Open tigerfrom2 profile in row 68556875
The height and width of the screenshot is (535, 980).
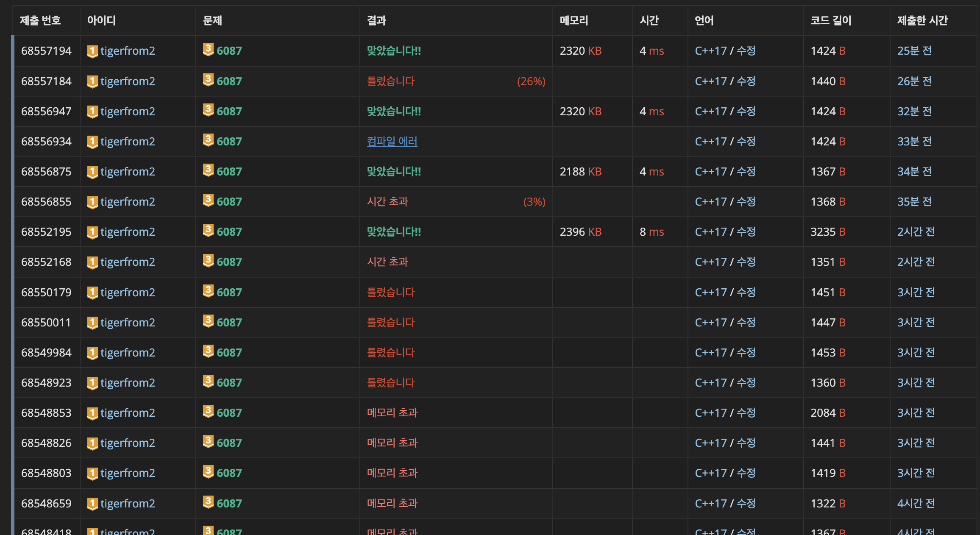point(128,172)
